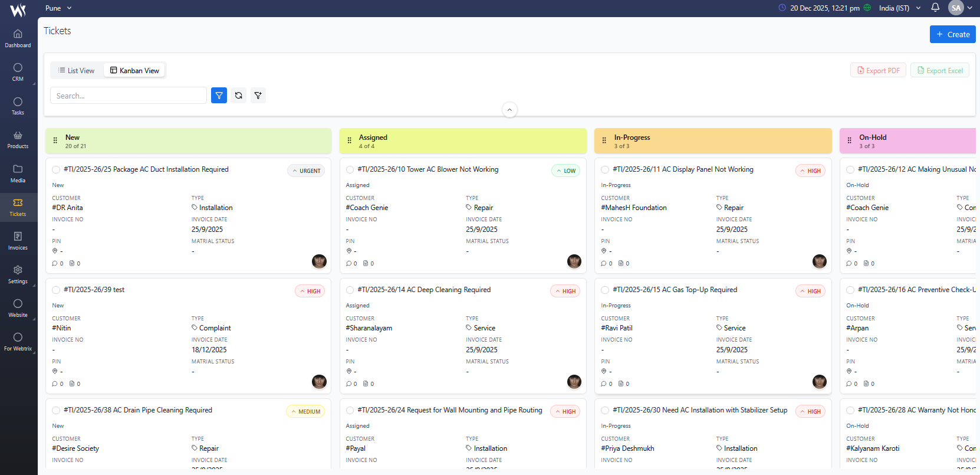Switch to List View tab
The image size is (980, 475).
click(x=77, y=71)
